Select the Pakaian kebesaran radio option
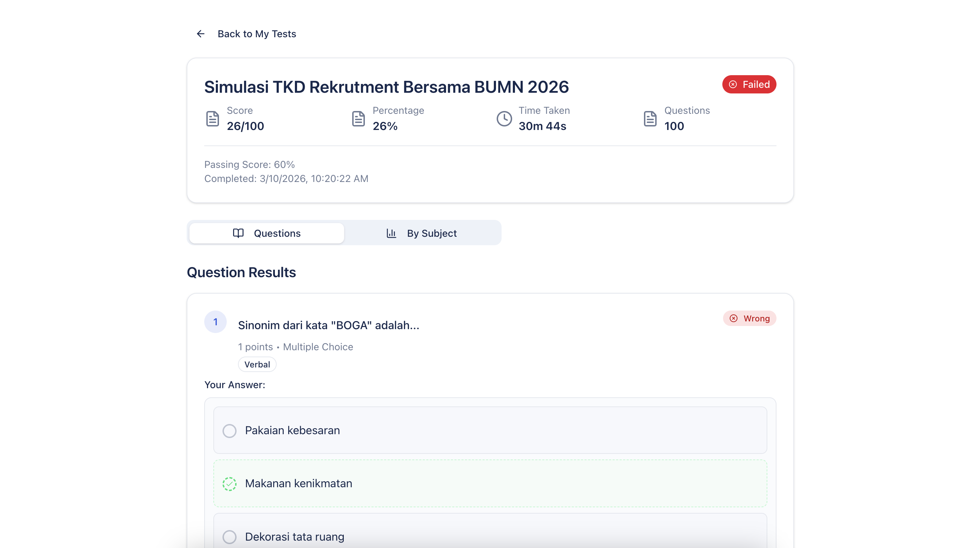Image resolution: width=980 pixels, height=548 pixels. click(x=230, y=430)
